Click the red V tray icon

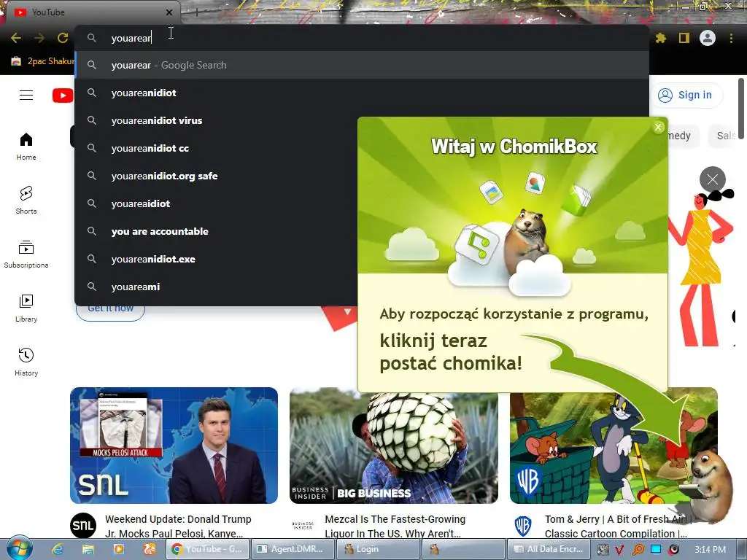(619, 550)
